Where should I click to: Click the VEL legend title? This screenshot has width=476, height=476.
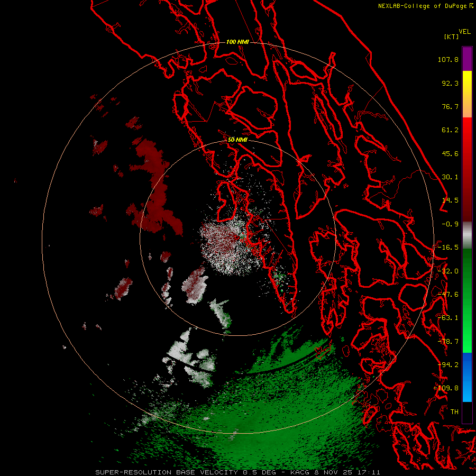coord(464,32)
